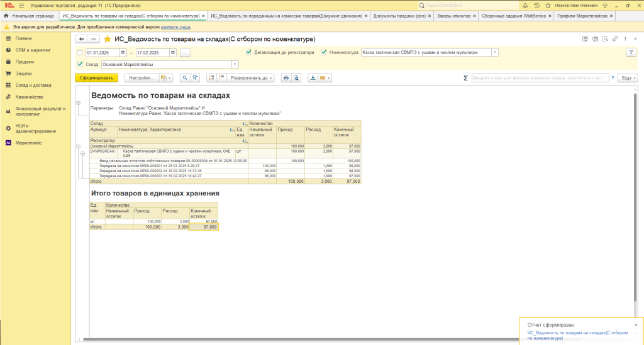The image size is (644, 345).
Task: Click the Сформировать button
Action: tap(96, 78)
